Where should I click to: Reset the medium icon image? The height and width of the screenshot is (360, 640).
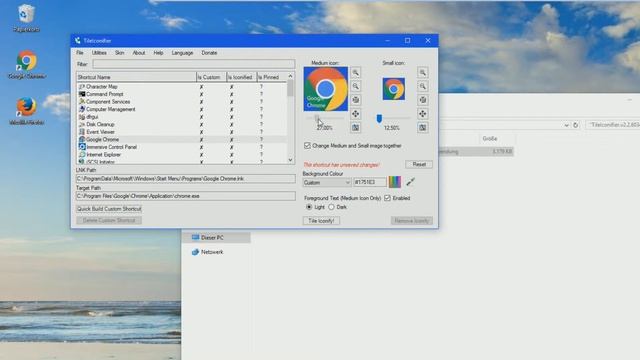(x=356, y=100)
